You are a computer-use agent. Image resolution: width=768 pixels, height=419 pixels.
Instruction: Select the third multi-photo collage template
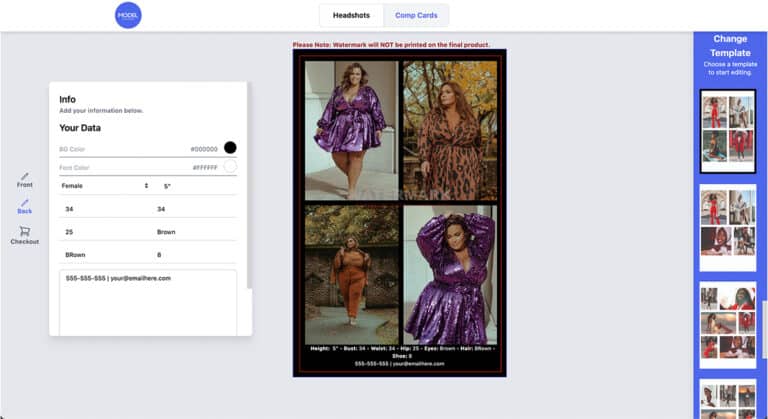[728, 324]
